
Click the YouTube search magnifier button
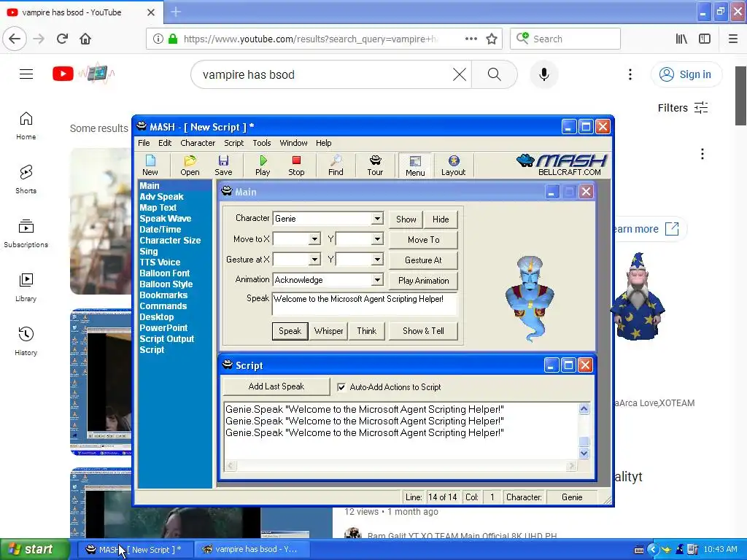[494, 74]
